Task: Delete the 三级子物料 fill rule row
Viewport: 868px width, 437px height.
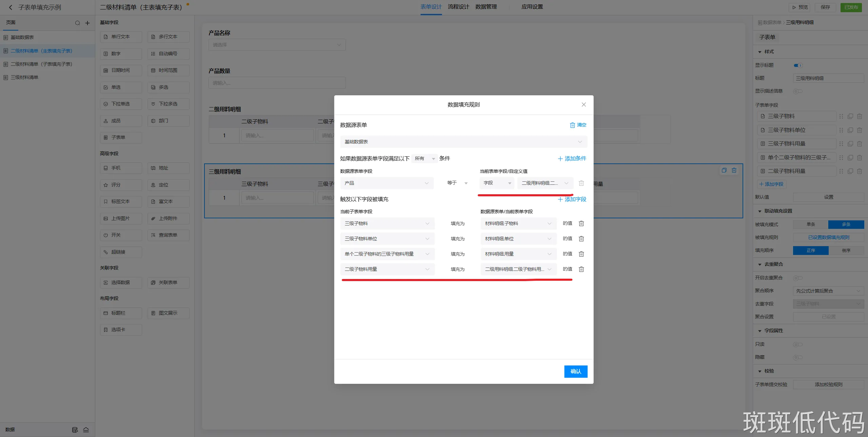Action: click(x=581, y=223)
